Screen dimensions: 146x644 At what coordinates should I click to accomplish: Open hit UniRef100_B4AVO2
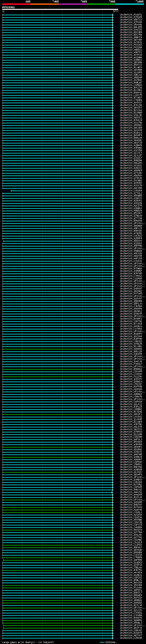[131, 93]
